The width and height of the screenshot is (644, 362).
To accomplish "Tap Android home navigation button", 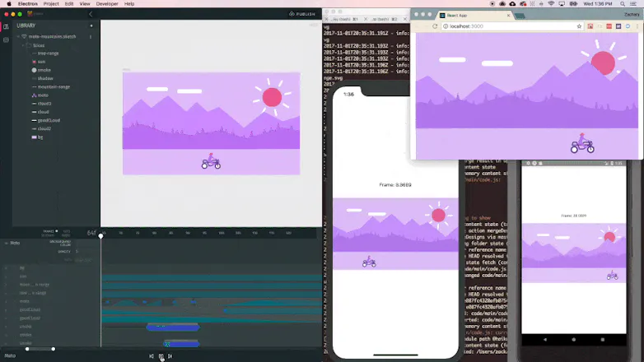I will [573, 340].
